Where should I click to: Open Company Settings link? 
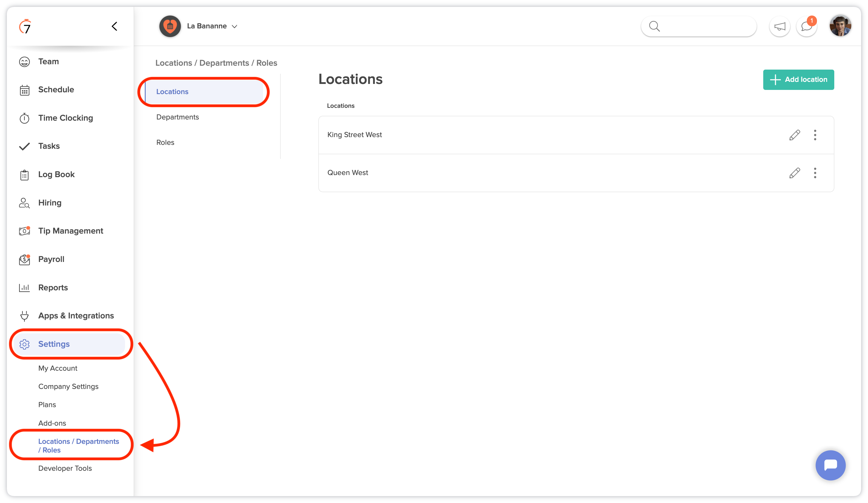pyautogui.click(x=68, y=387)
